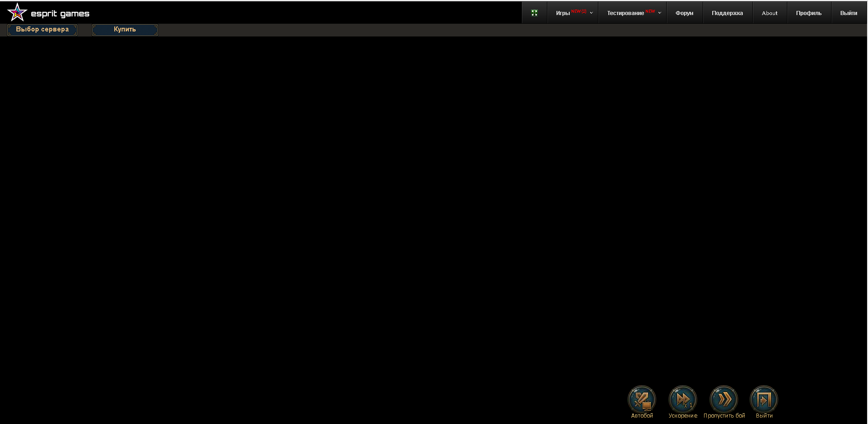The height and width of the screenshot is (424, 868).
Task: Click the red NEW badge beside Тестирование
Action: tap(650, 11)
